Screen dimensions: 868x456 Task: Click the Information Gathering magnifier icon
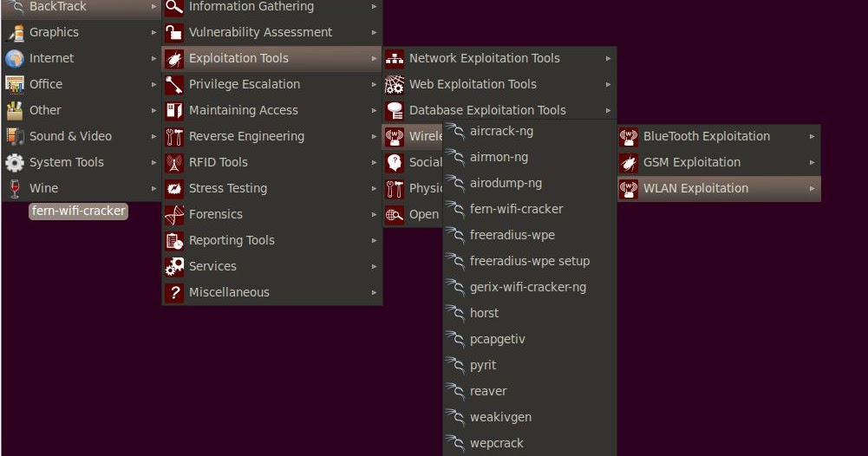click(174, 7)
